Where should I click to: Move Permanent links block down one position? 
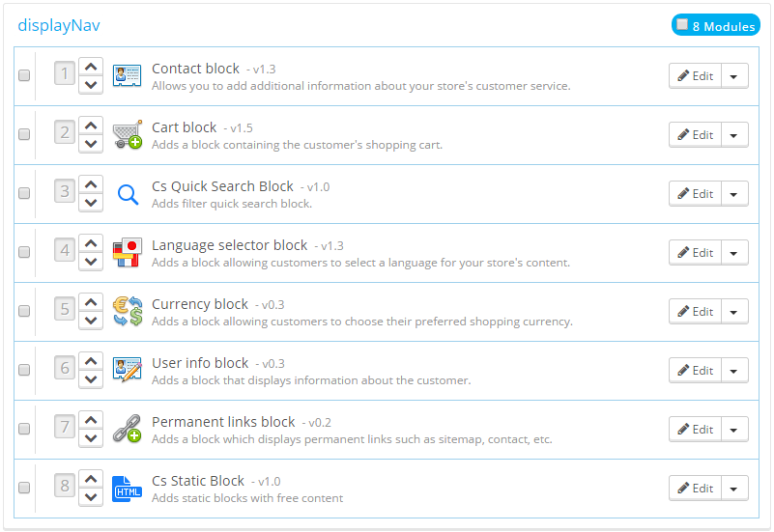(90, 438)
